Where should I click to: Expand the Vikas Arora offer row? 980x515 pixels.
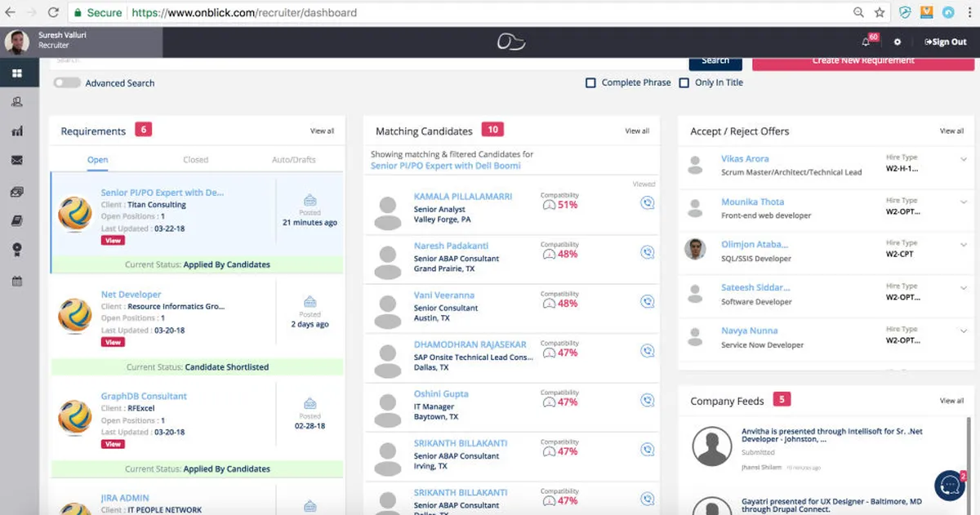click(964, 159)
